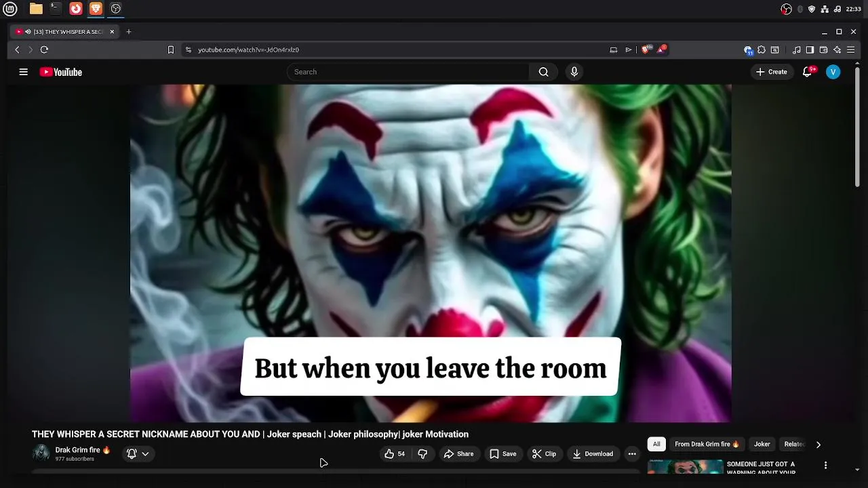868x488 pixels.
Task: Select the THEY WHISPER A SECRET tab
Action: tap(66, 32)
